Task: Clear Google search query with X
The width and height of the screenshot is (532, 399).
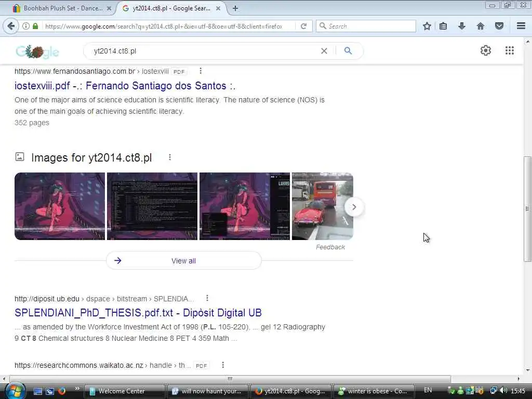Action: pos(324,51)
